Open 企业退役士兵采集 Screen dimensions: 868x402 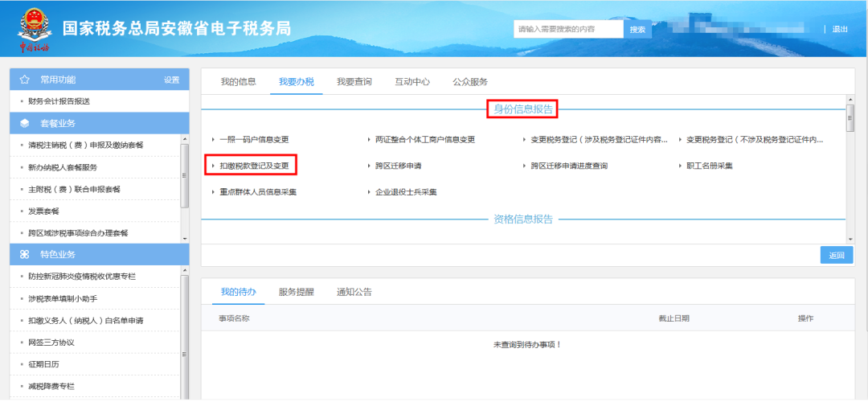coord(406,192)
